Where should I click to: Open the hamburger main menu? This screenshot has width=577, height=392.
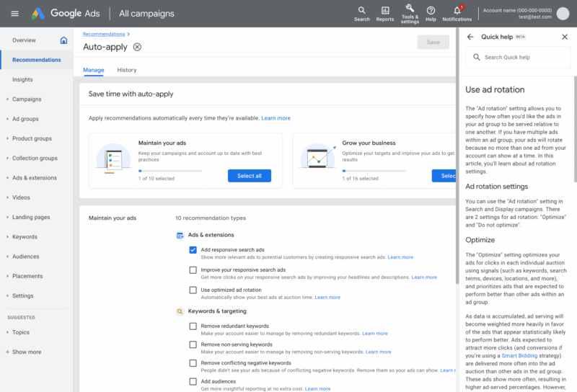13,13
